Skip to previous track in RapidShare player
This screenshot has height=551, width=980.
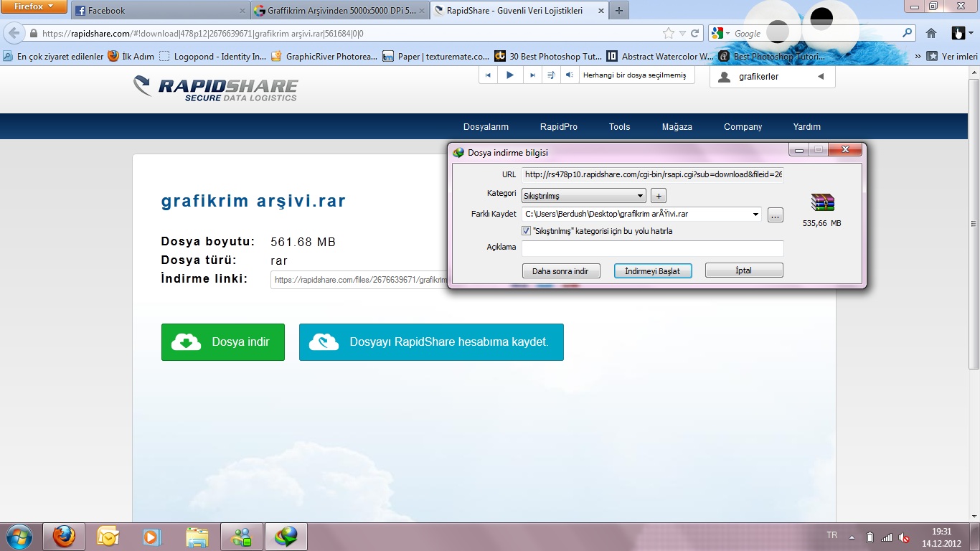tap(489, 75)
